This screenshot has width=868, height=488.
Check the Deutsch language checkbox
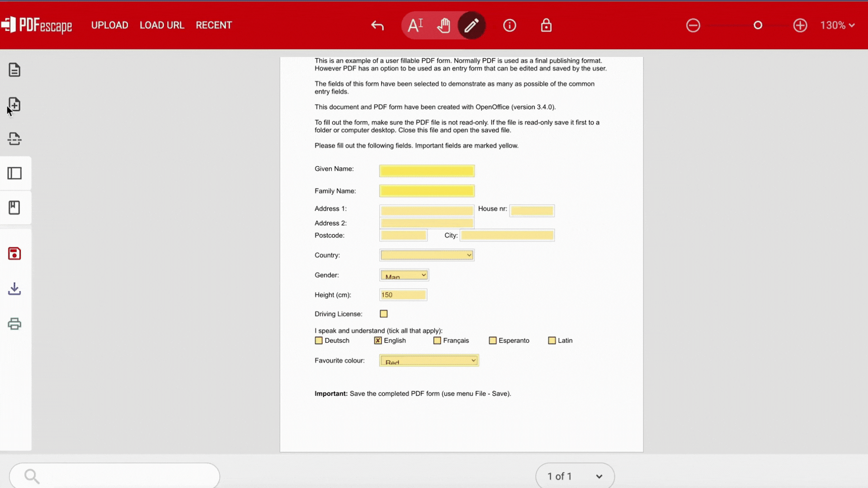tap(319, 341)
